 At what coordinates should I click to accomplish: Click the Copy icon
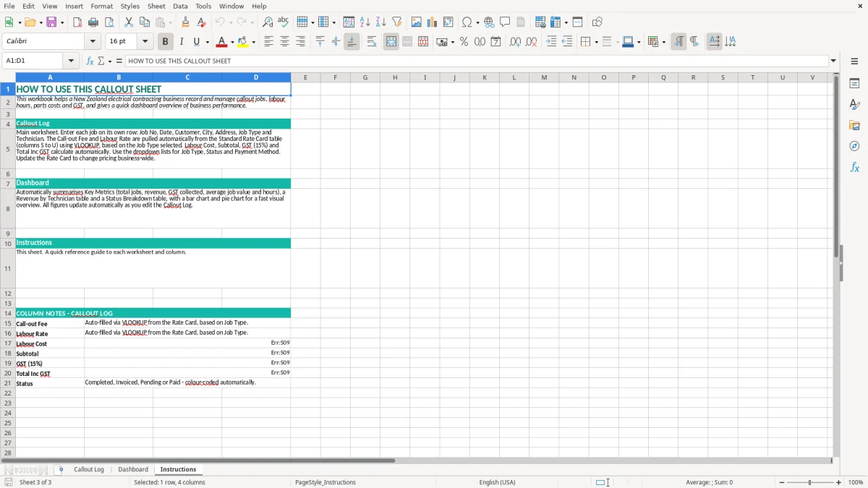coord(145,22)
